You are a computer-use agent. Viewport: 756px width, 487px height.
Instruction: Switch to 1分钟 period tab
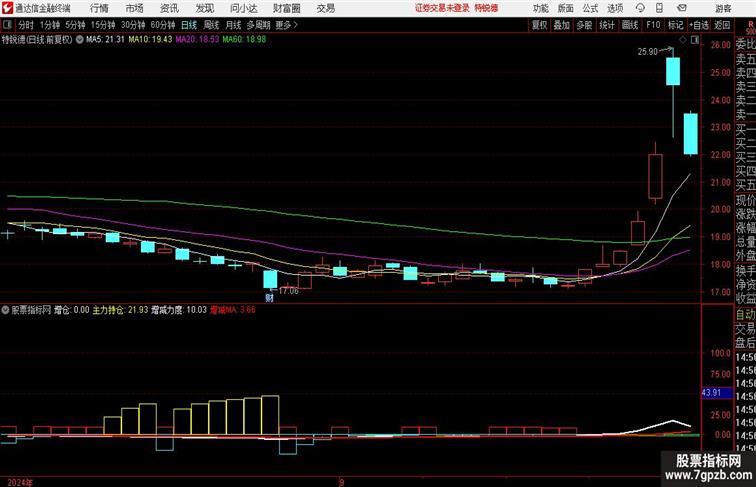click(50, 25)
